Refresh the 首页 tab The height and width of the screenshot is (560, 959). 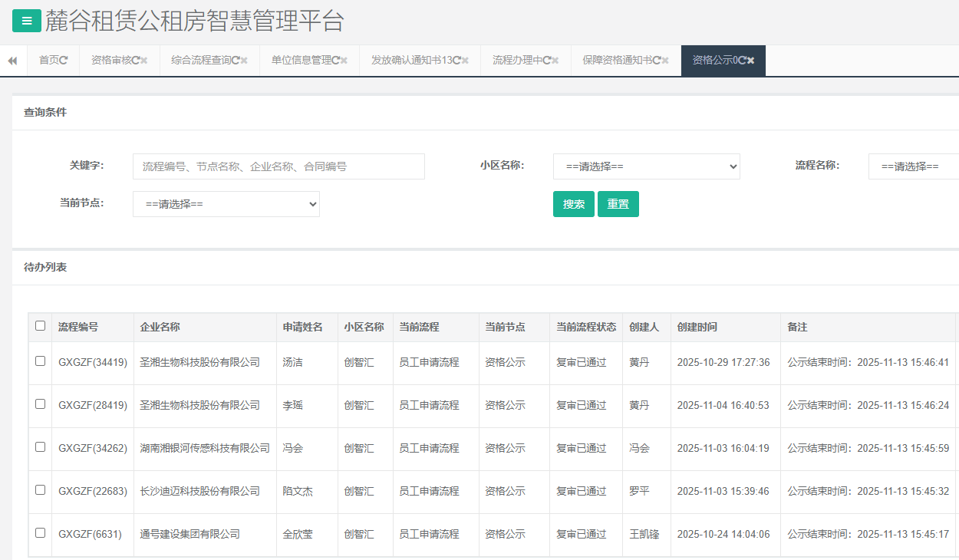tap(64, 61)
